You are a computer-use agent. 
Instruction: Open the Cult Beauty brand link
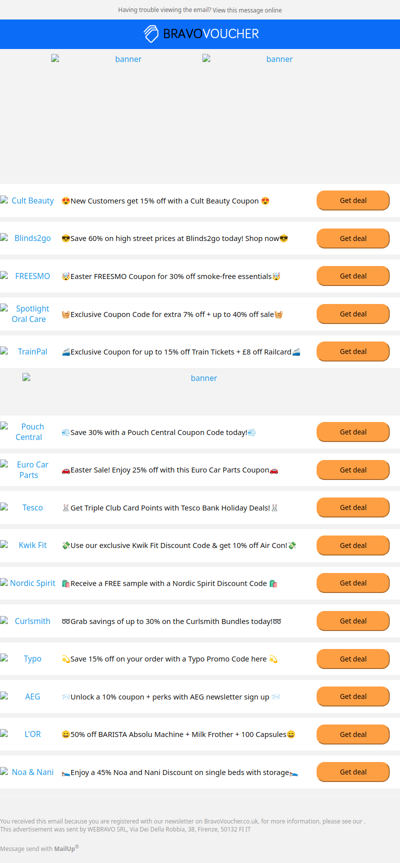click(x=28, y=201)
